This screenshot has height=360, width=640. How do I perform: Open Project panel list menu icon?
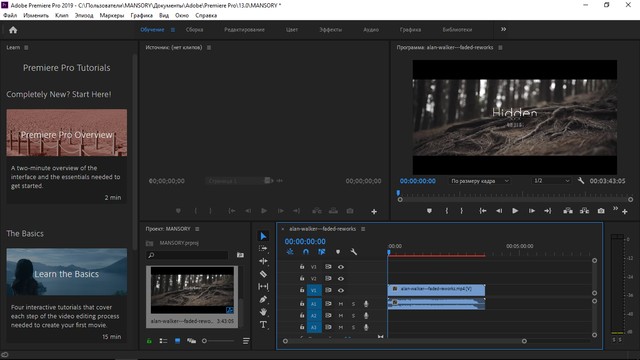pos(246,341)
